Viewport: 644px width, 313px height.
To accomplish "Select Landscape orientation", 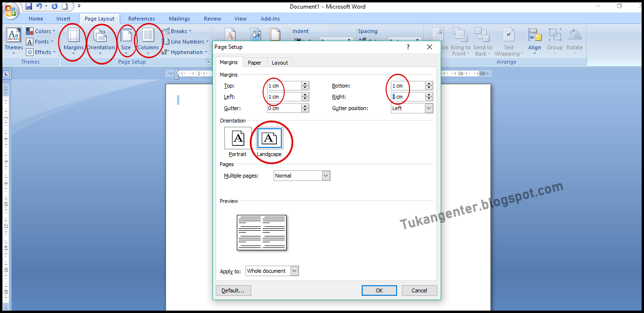I will pos(269,142).
